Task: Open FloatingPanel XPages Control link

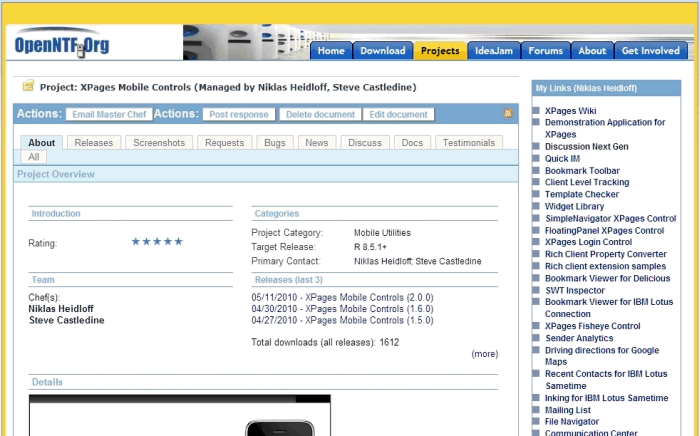Action: coord(604,230)
